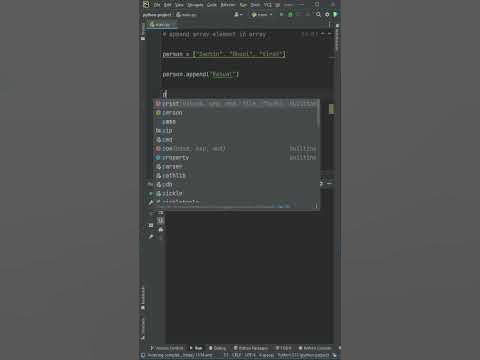This screenshot has height=360, width=480.
Task: Open the Python Packages tool window
Action: click(x=251, y=348)
